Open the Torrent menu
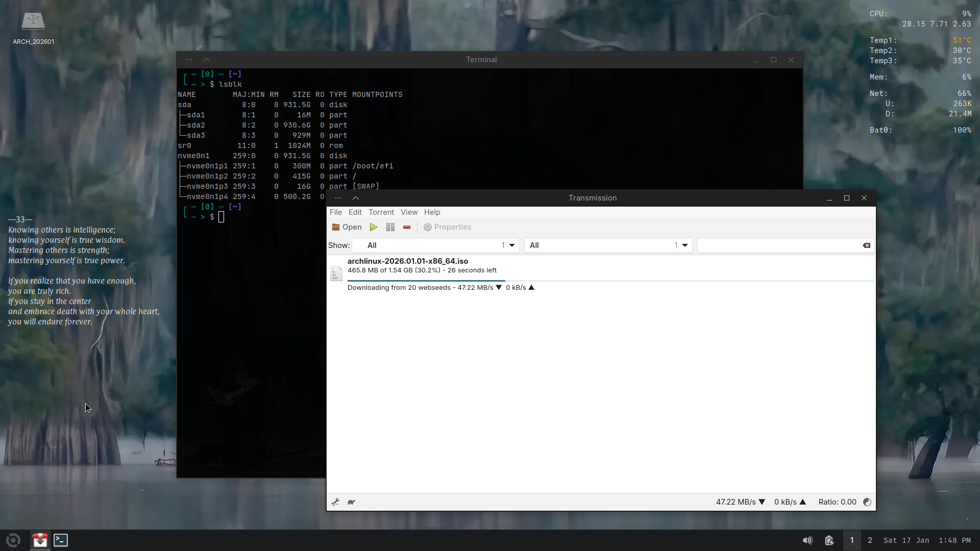The height and width of the screenshot is (551, 980). (381, 212)
